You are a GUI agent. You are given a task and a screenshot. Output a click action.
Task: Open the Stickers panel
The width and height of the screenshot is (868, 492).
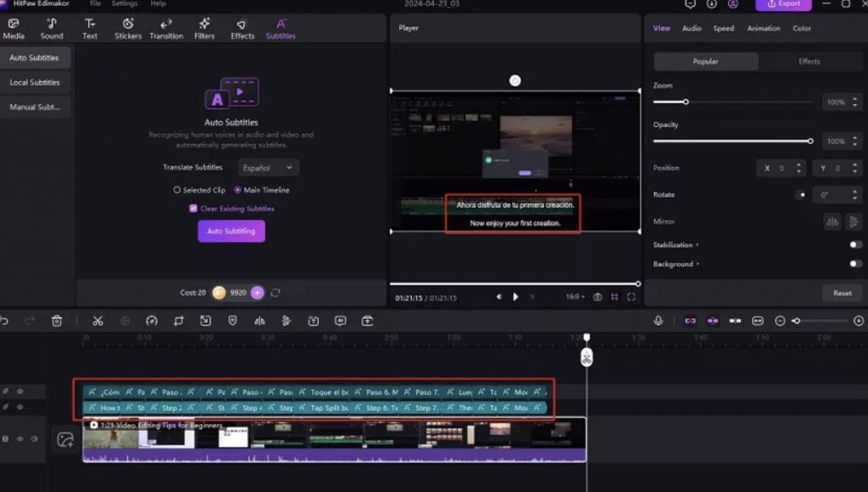coord(128,28)
